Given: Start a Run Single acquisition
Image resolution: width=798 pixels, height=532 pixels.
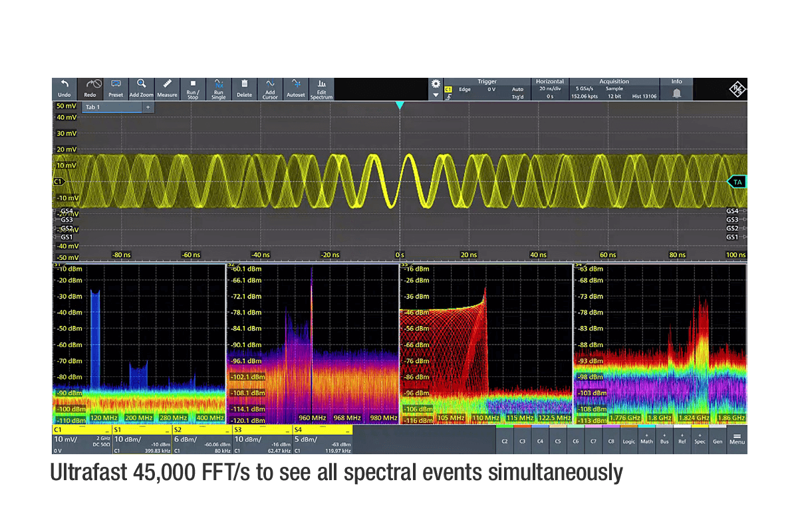Looking at the screenshot, I should pyautogui.click(x=218, y=89).
